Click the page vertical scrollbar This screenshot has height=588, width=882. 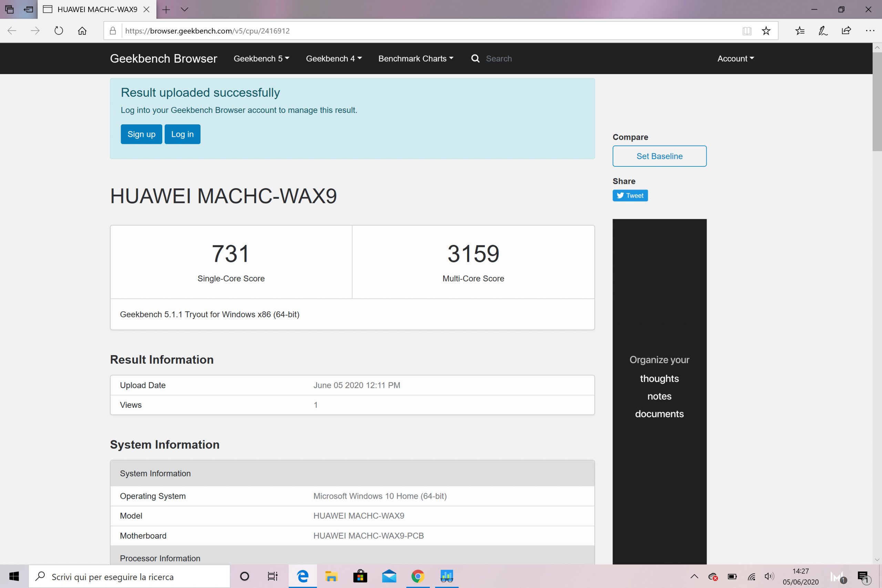pyautogui.click(x=877, y=101)
